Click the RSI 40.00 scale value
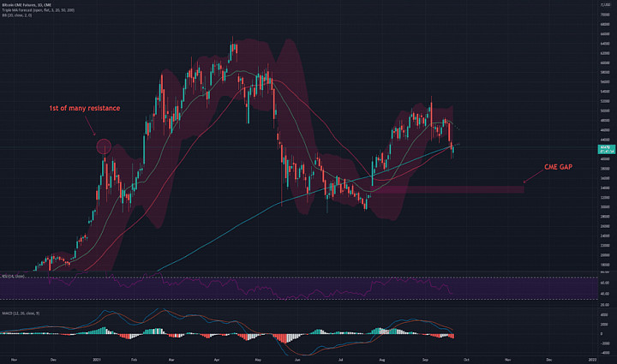The height and width of the screenshot is (364, 617). coord(605,294)
